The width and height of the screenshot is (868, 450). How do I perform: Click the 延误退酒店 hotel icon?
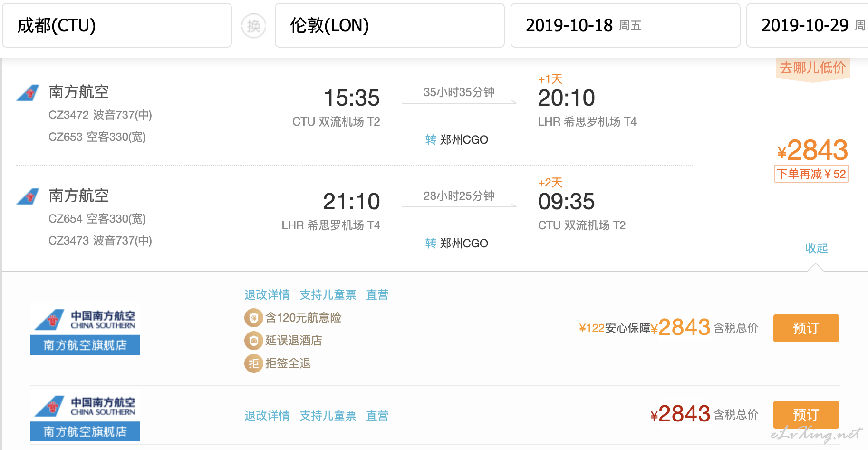tap(253, 341)
